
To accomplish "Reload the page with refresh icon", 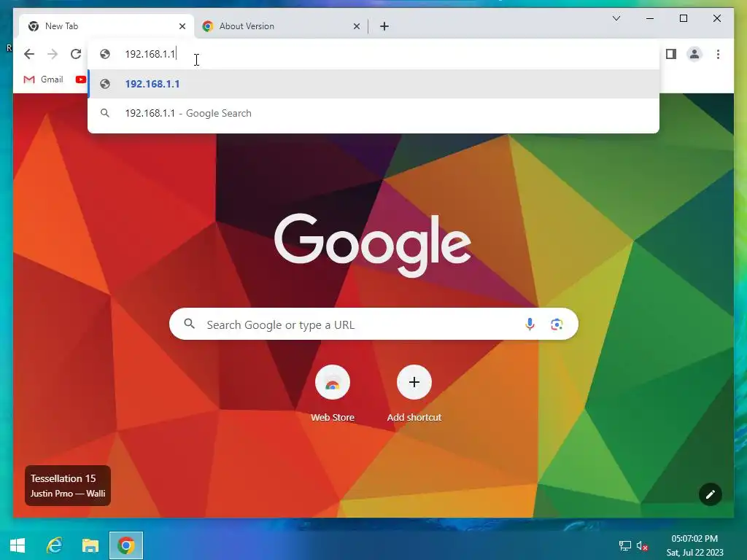I will pyautogui.click(x=76, y=54).
